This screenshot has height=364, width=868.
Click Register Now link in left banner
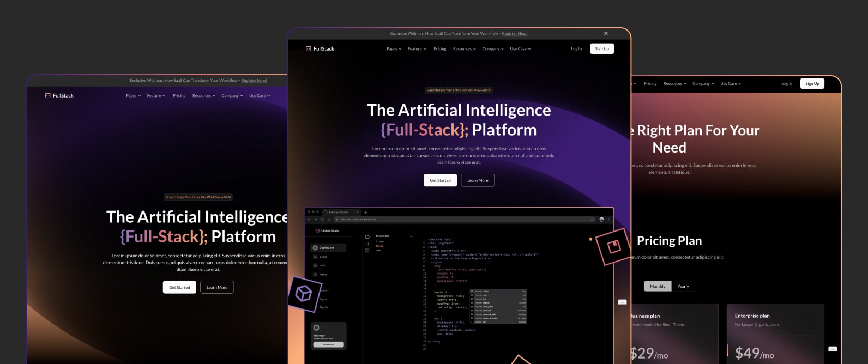254,81
